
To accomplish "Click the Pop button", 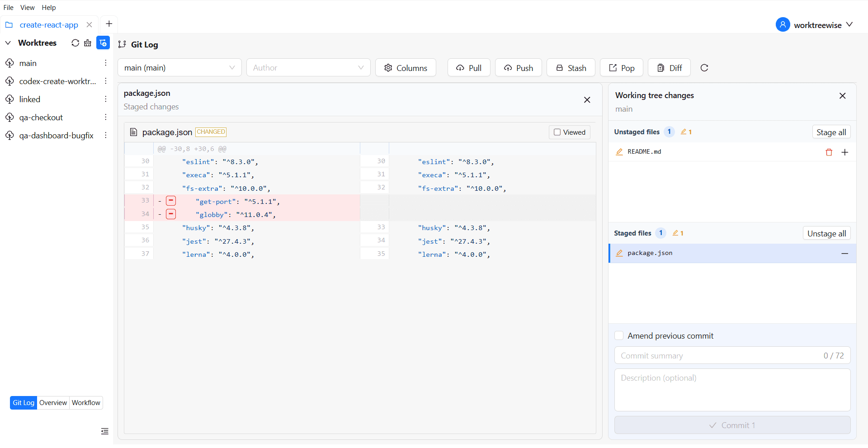I will click(x=622, y=68).
